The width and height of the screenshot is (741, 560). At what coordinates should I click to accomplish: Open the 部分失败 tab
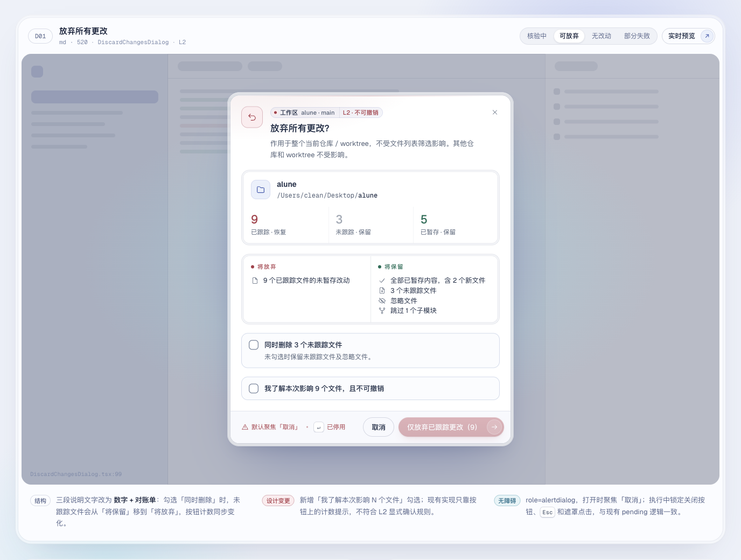click(x=637, y=36)
